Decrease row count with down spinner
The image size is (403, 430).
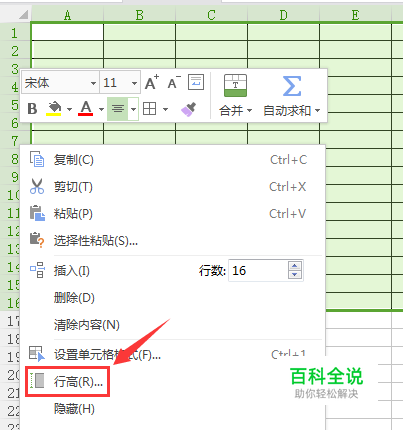[x=295, y=275]
